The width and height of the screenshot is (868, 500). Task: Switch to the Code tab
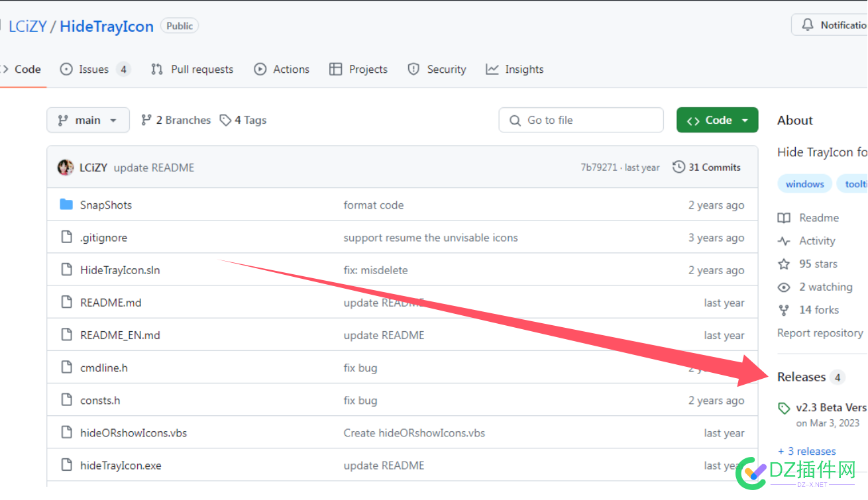click(22, 69)
